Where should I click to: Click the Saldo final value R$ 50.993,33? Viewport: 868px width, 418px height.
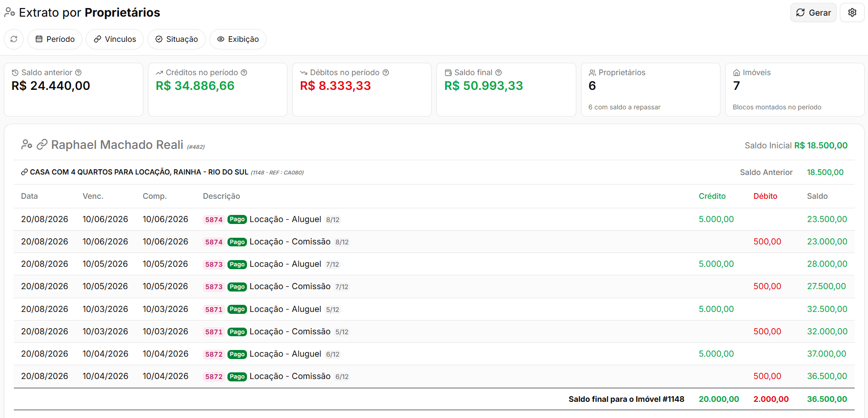coord(483,86)
